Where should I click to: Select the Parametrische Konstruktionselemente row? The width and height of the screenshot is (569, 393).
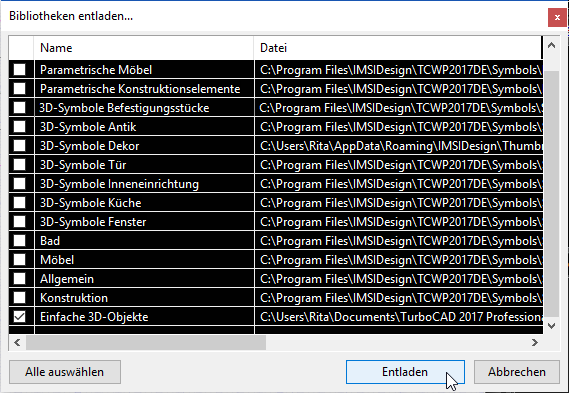tap(276, 89)
